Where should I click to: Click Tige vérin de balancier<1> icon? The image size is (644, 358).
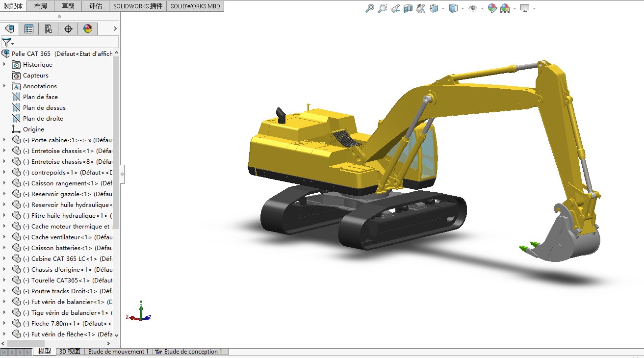[x=16, y=312]
